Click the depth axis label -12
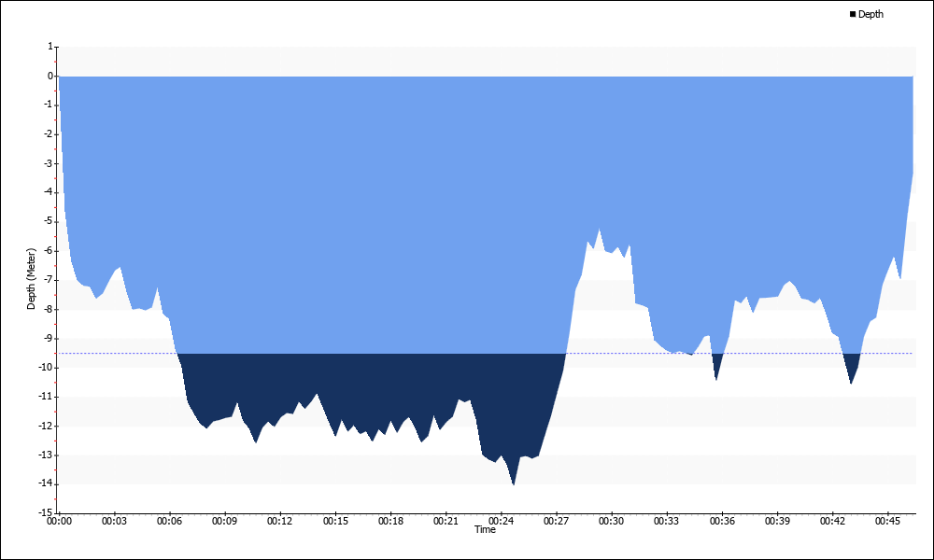 click(47, 426)
